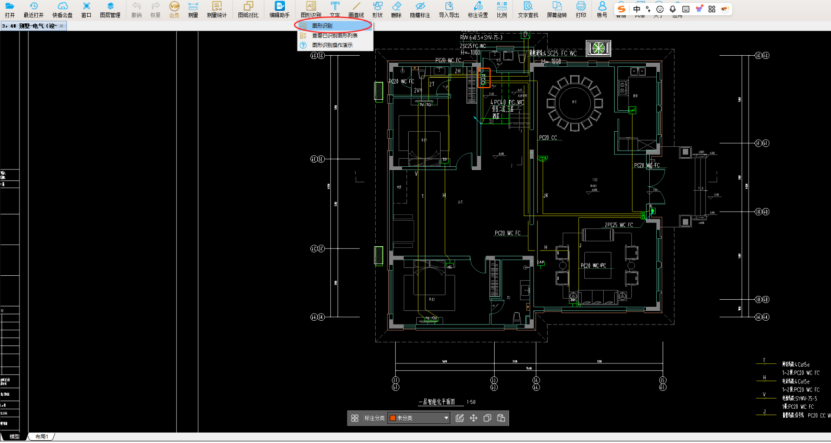
Task: Click the 账号 account button
Action: pos(602,8)
